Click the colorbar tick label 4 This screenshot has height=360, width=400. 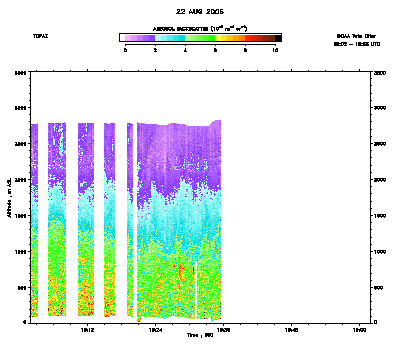185,50
